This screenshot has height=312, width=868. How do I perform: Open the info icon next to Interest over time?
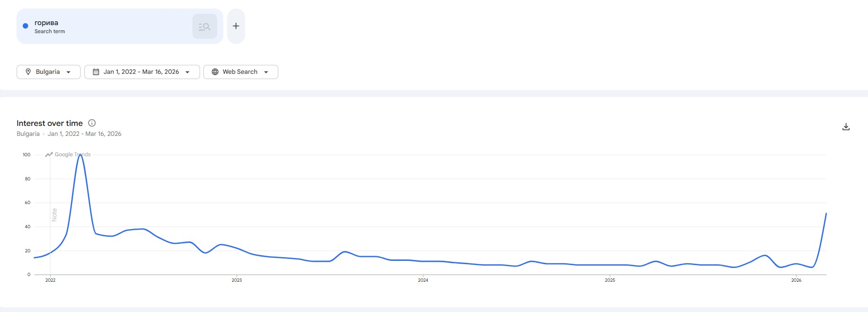pos(92,123)
